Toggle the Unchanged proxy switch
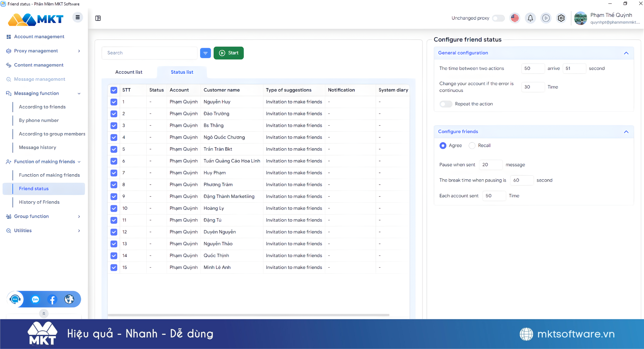 pos(498,18)
